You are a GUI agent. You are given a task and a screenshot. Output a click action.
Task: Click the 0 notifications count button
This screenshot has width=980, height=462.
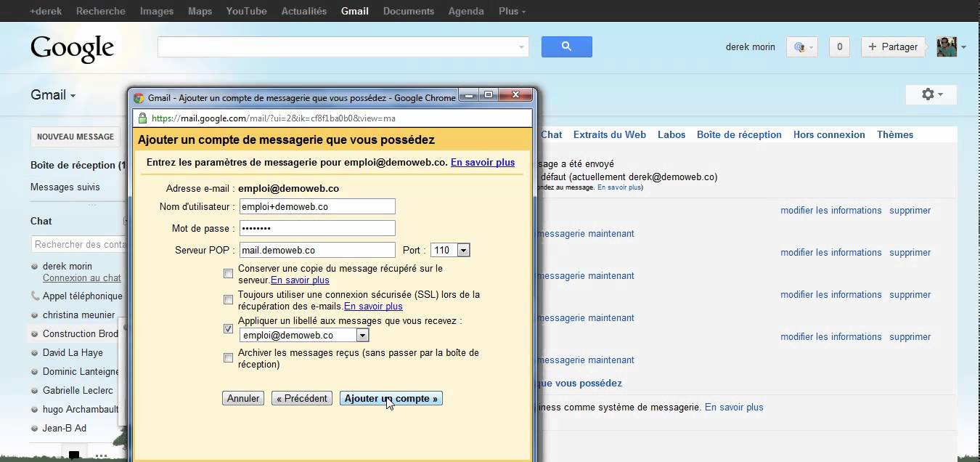839,47
